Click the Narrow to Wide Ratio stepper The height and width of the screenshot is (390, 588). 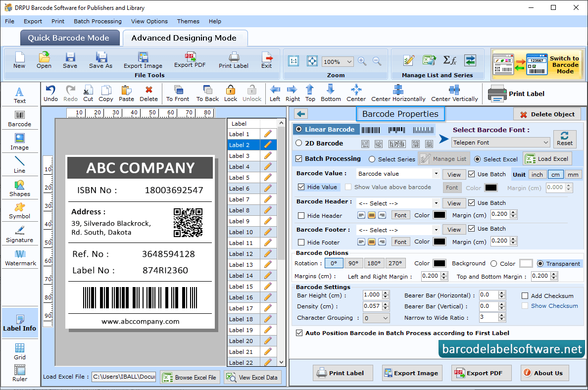pos(502,318)
